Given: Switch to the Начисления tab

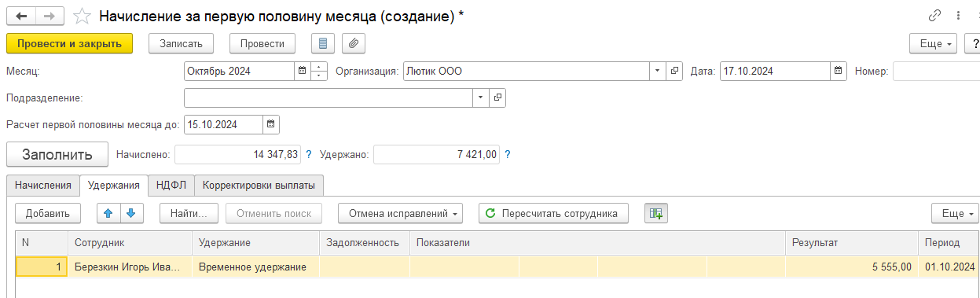Looking at the screenshot, I should [42, 186].
